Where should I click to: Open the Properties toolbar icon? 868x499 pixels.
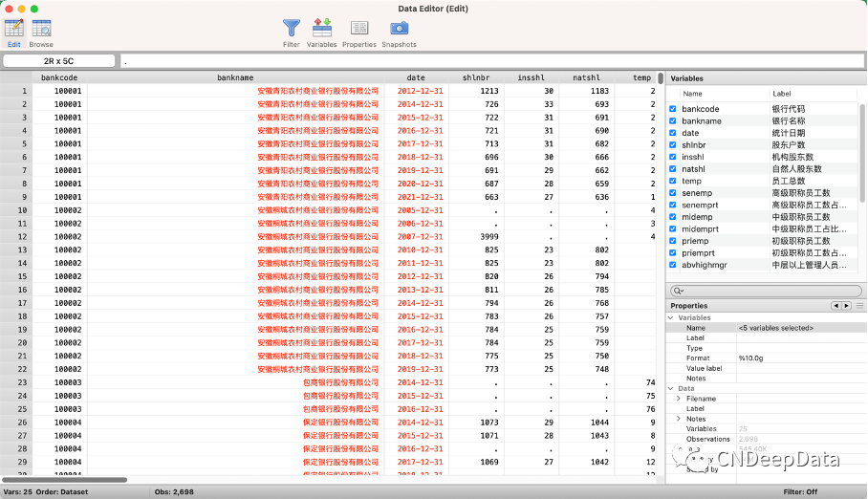click(359, 29)
